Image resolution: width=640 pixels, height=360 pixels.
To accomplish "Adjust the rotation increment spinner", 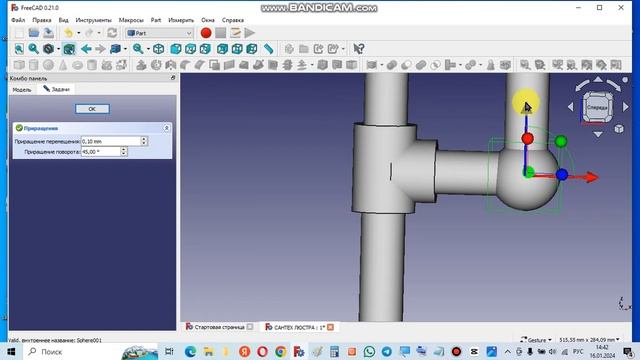I will 124,152.
